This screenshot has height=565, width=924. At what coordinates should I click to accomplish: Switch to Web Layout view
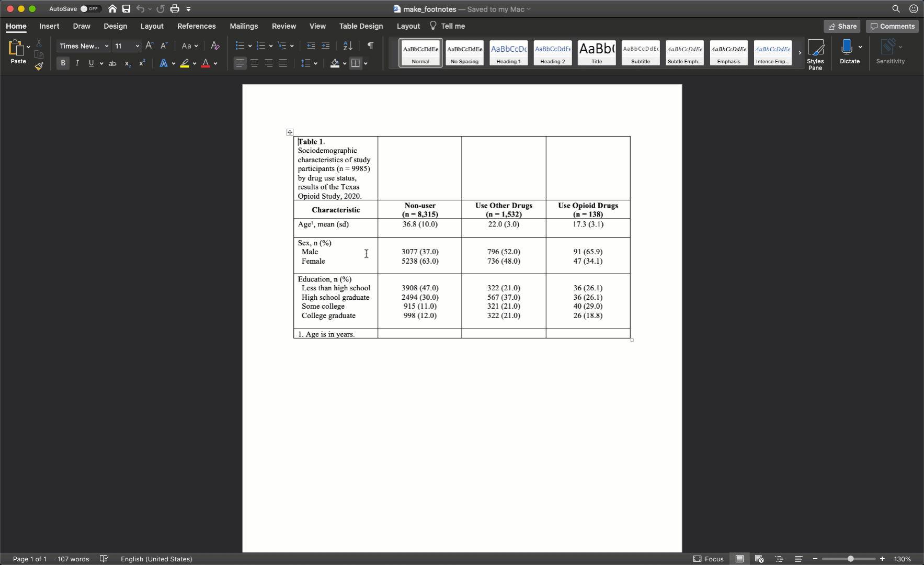click(x=759, y=559)
